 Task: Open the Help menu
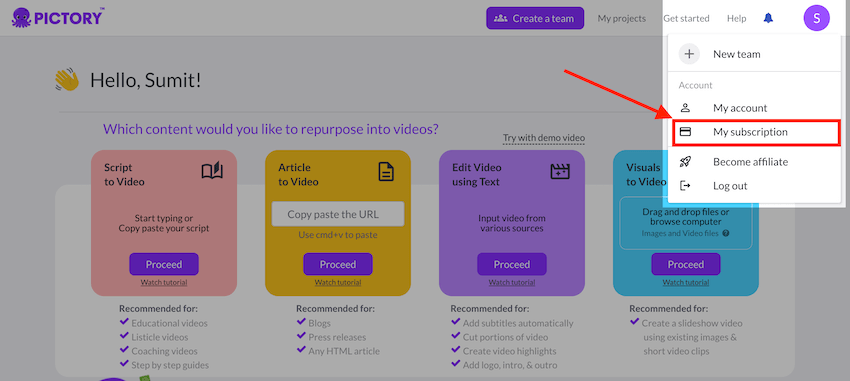click(x=736, y=18)
